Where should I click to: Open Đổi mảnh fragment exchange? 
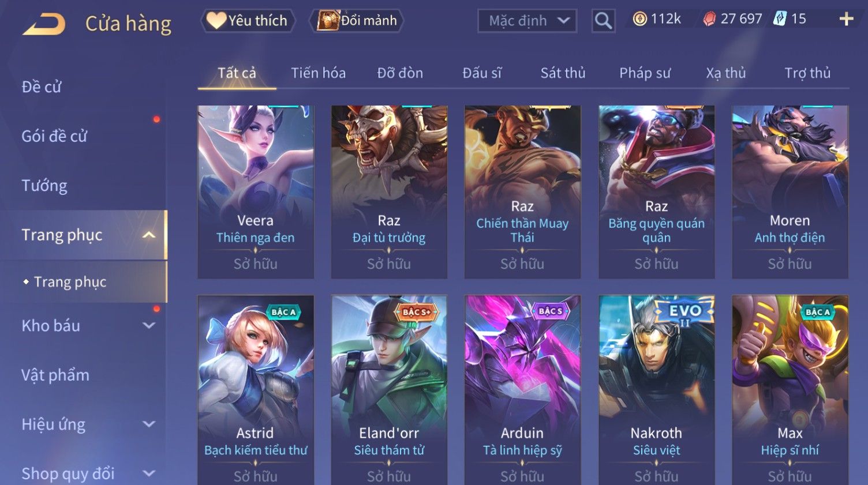click(x=357, y=21)
